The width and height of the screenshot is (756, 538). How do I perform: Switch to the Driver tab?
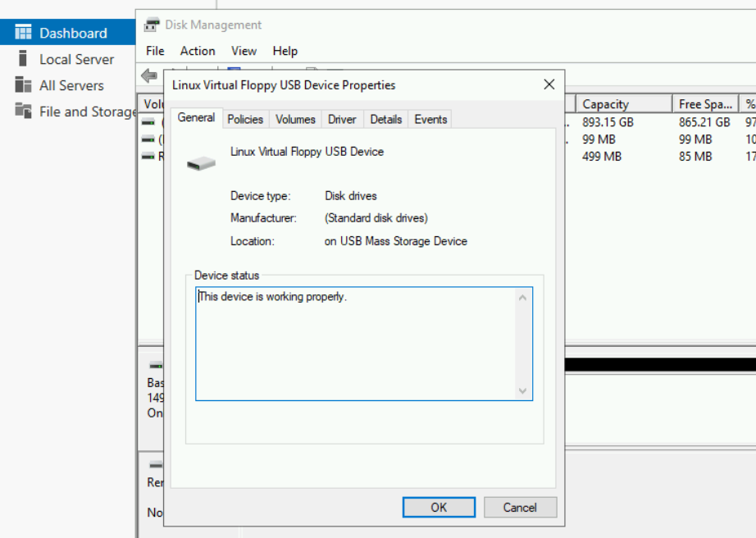click(x=342, y=119)
